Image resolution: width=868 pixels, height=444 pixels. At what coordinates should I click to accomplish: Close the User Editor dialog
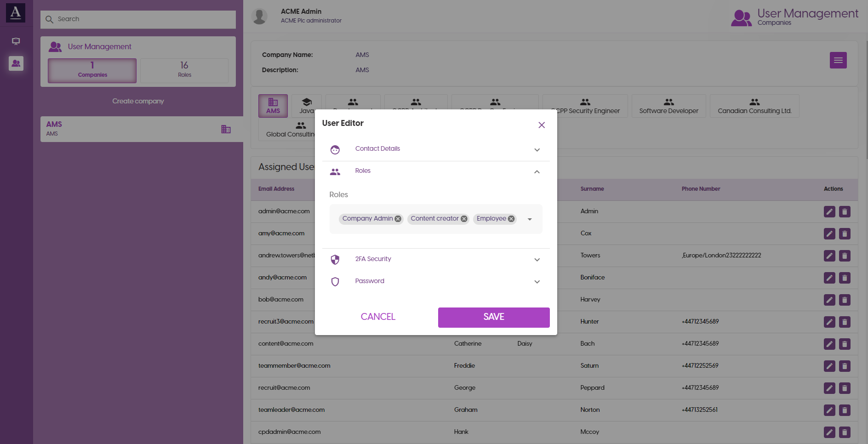[x=542, y=125]
